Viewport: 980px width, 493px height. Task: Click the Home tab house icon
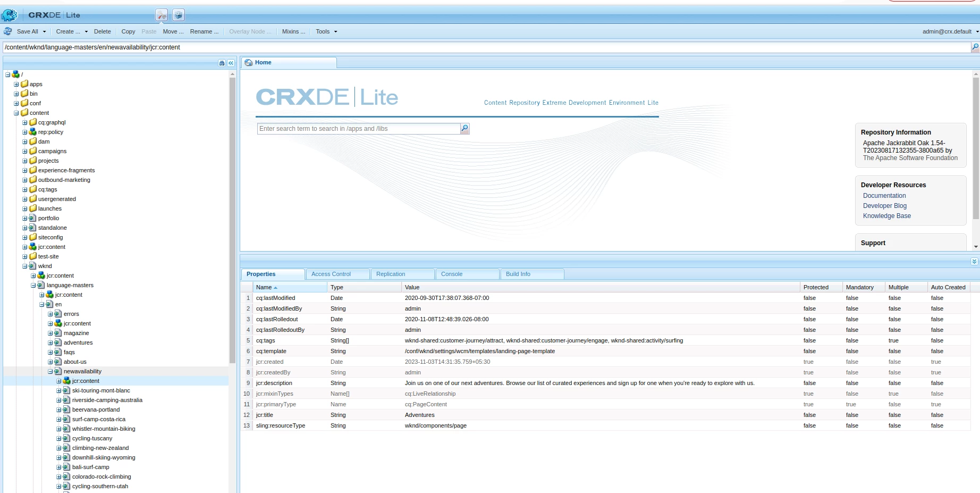coord(248,63)
